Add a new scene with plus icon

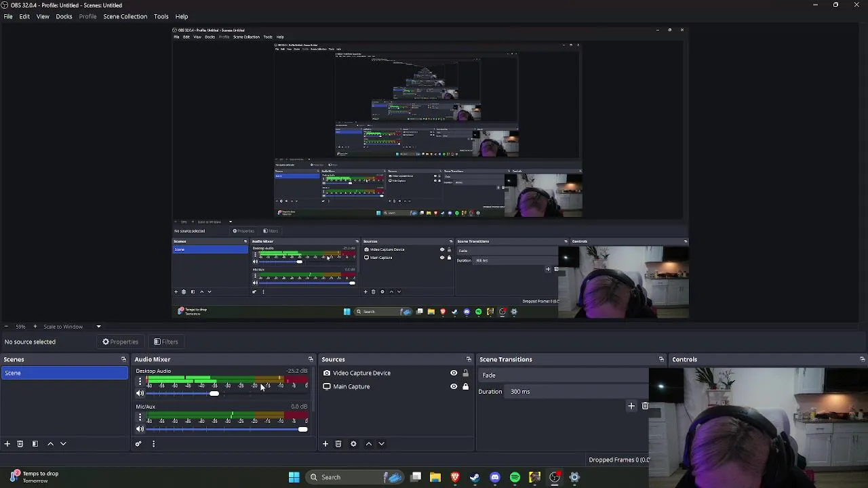7,444
